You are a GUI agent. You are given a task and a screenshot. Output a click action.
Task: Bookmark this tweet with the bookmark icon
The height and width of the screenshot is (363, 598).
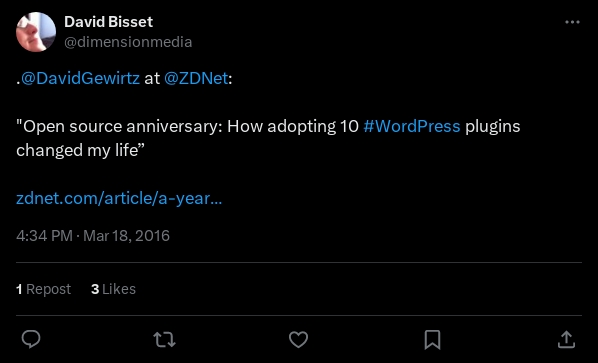coord(432,339)
